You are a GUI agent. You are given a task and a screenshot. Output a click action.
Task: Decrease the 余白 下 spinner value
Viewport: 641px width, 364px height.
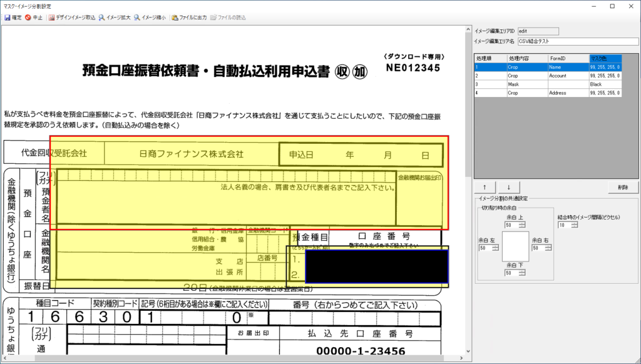pyautogui.click(x=523, y=275)
